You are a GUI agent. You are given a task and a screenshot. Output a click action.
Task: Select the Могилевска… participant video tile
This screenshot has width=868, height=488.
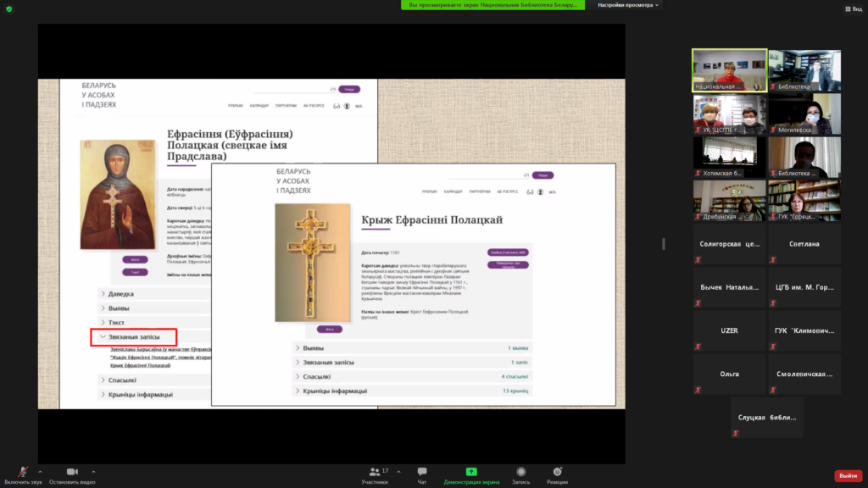tap(804, 114)
